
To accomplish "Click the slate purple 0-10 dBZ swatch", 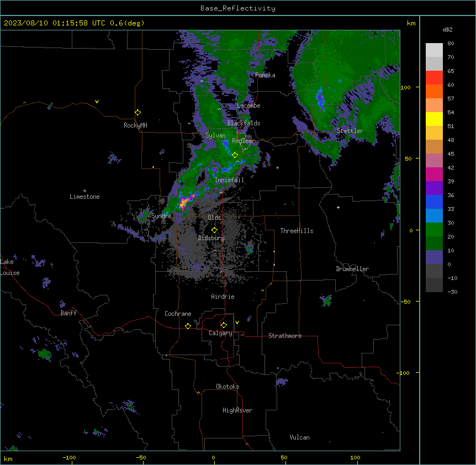I will (434, 257).
